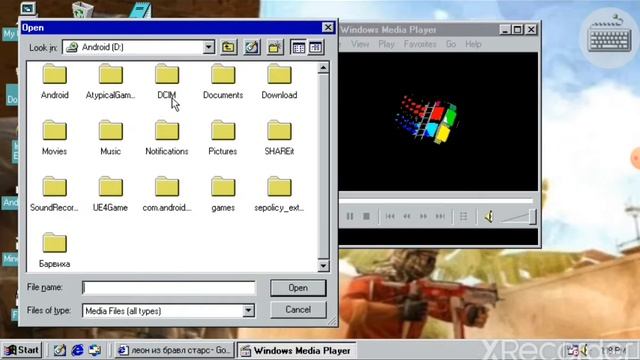The width and height of the screenshot is (640, 360).
Task: Skip to next track in Media Player
Action: coord(440,216)
